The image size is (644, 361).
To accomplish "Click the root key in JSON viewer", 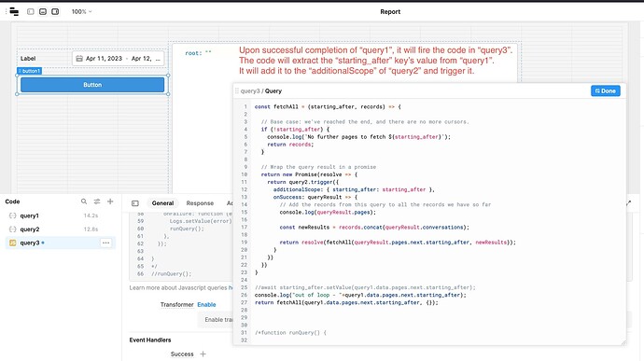I will tap(192, 53).
